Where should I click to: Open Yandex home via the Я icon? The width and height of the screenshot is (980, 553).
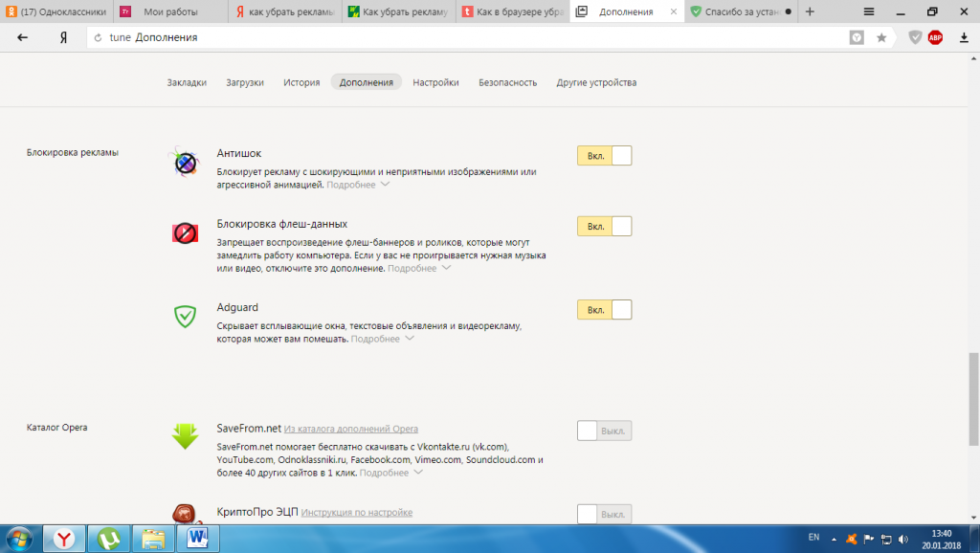click(63, 37)
